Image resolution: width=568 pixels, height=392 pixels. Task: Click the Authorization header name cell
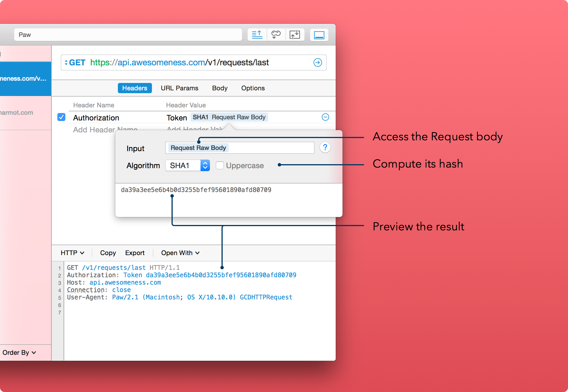[x=96, y=118]
